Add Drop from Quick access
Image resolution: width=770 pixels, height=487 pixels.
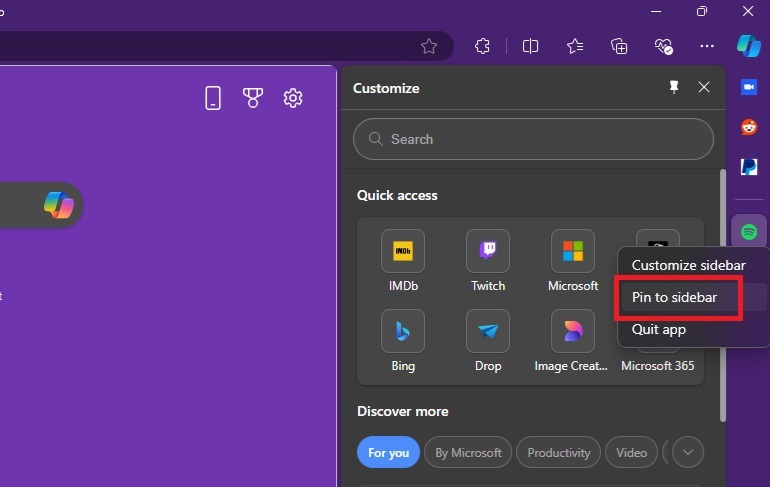point(488,331)
